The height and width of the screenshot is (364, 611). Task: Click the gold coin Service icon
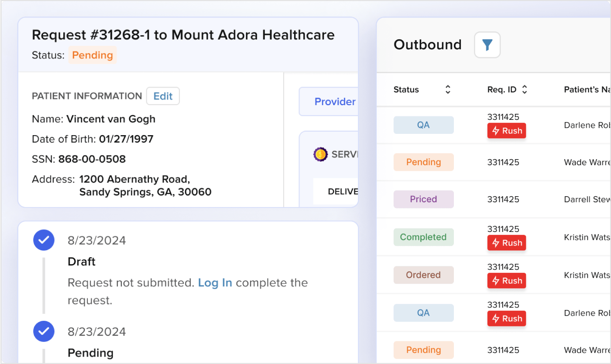coord(320,154)
